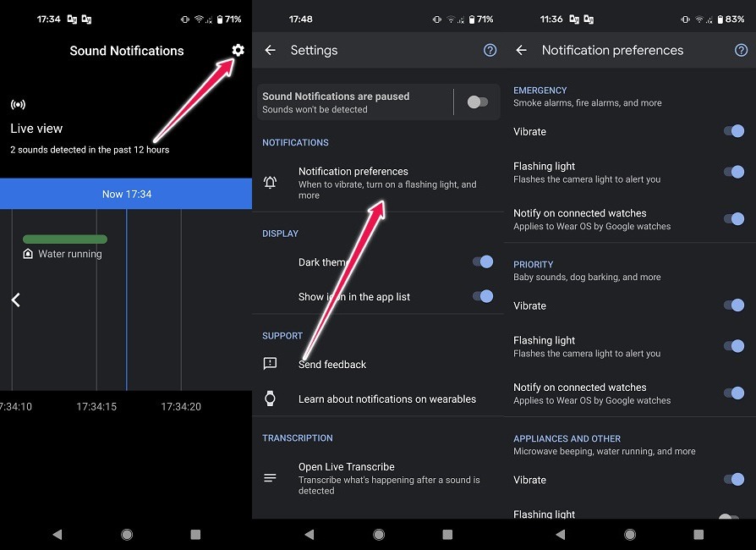Select the Now 17:34 timeline banner
Image resolution: width=756 pixels, height=550 pixels.
click(126, 194)
